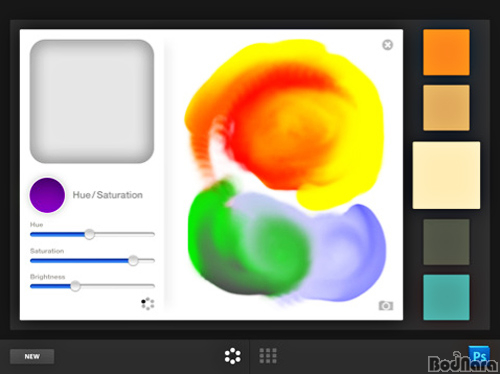Click the camera icon on canvas
Screen dimensions: 500x374
pos(386,305)
